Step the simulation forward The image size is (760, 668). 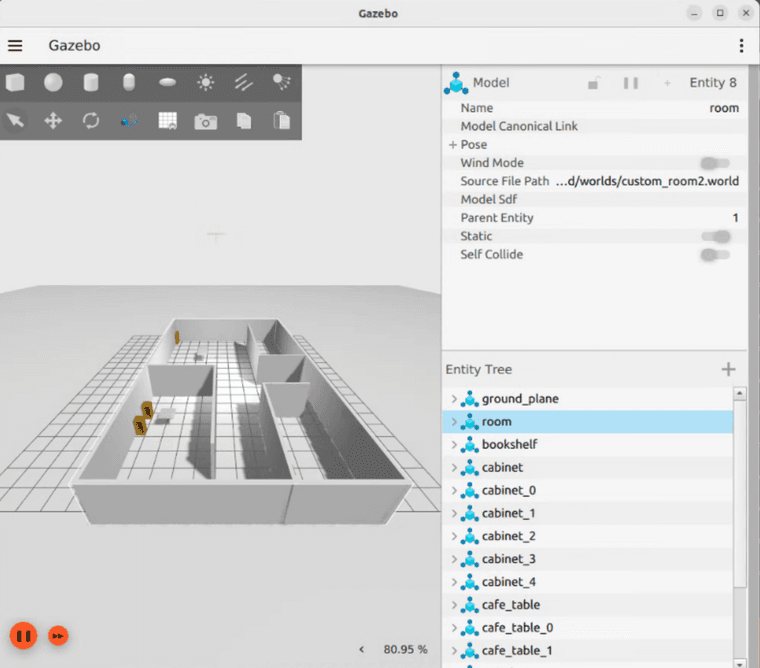(58, 636)
